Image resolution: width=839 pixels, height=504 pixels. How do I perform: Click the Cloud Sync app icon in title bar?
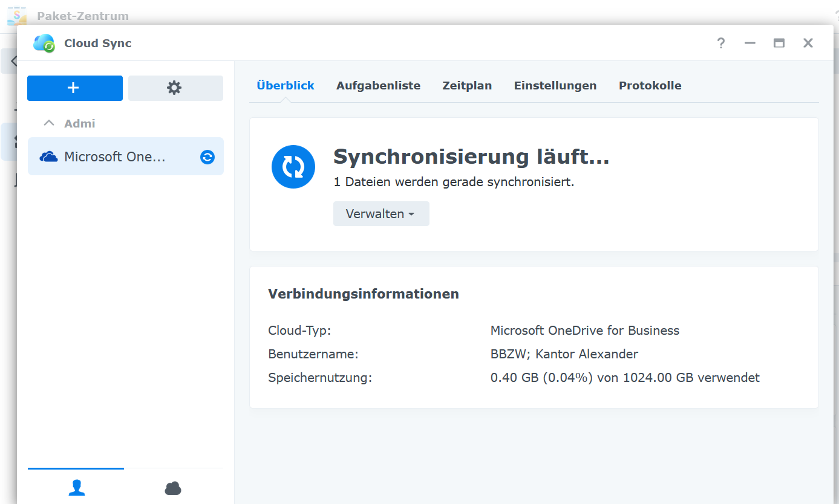point(44,43)
